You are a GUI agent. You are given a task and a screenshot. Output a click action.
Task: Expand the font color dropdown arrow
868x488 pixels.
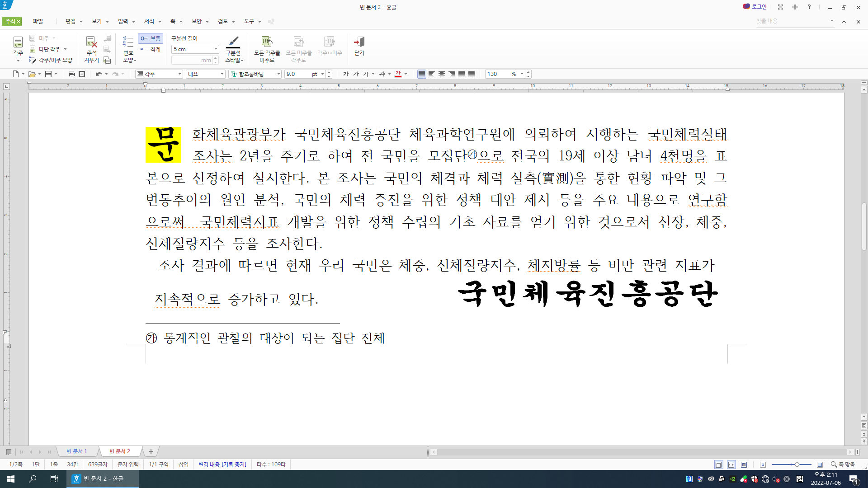[406, 74]
